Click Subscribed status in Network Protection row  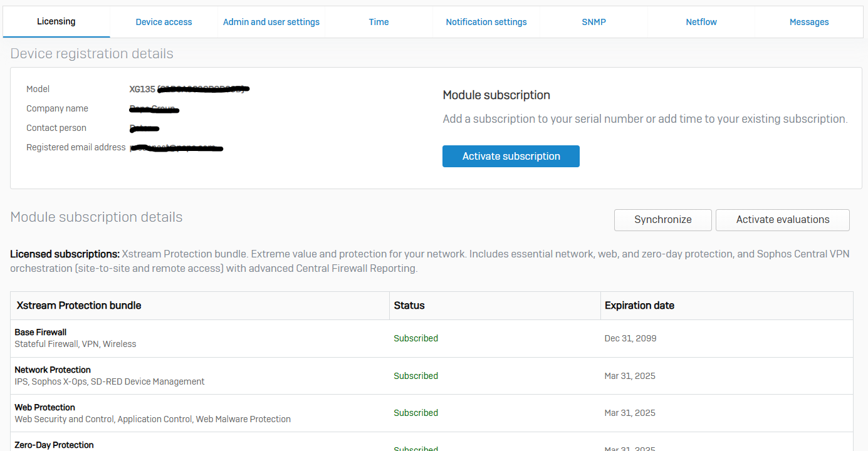click(x=416, y=376)
